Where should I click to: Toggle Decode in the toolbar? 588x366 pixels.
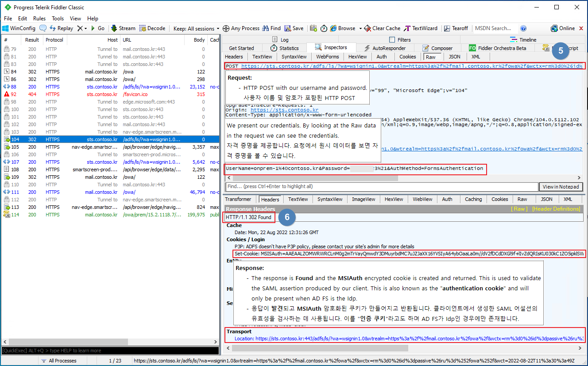(x=152, y=28)
